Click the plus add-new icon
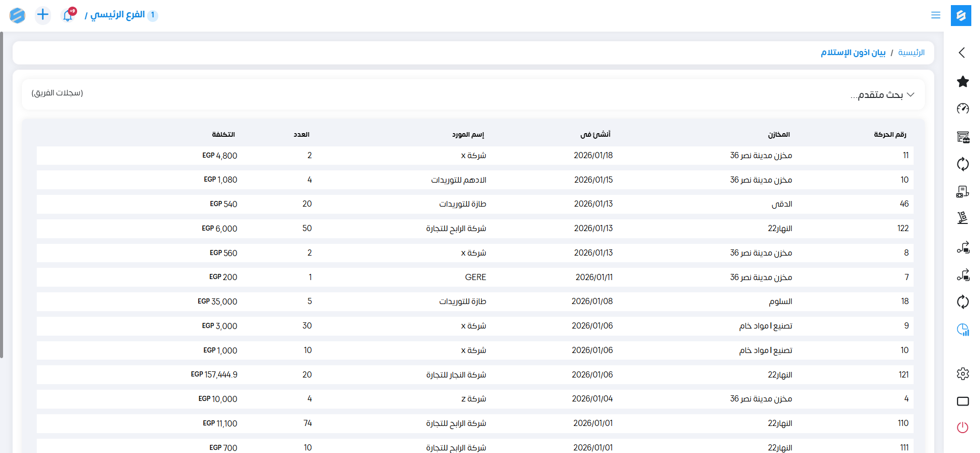 [x=43, y=15]
